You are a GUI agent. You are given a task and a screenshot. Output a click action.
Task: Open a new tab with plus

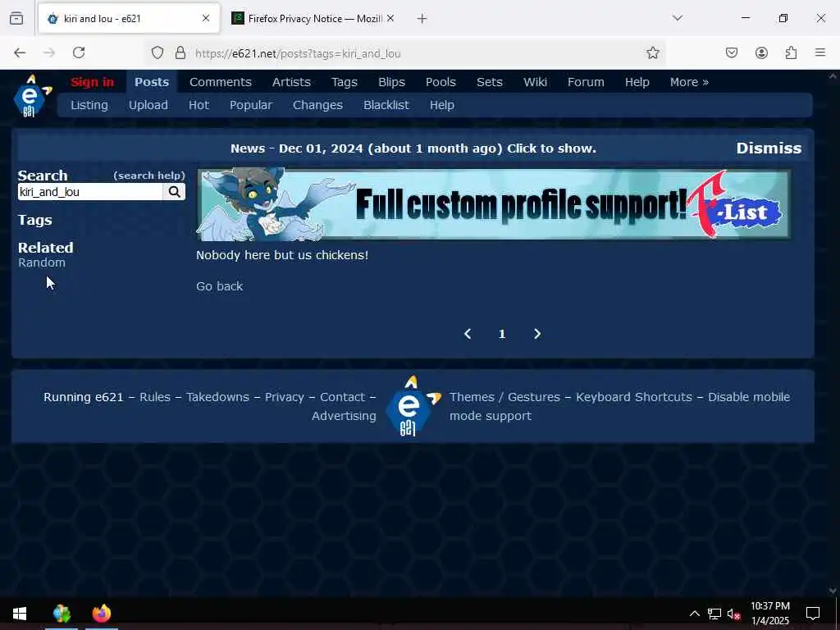[x=422, y=19]
